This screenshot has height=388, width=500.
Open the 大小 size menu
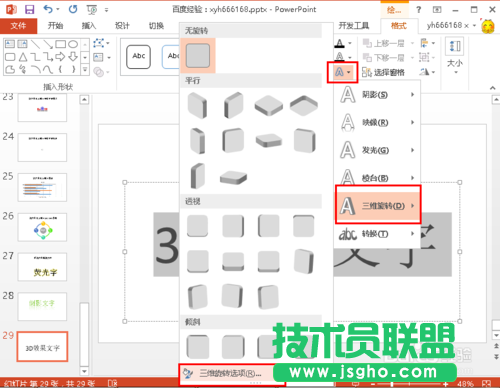[455, 56]
